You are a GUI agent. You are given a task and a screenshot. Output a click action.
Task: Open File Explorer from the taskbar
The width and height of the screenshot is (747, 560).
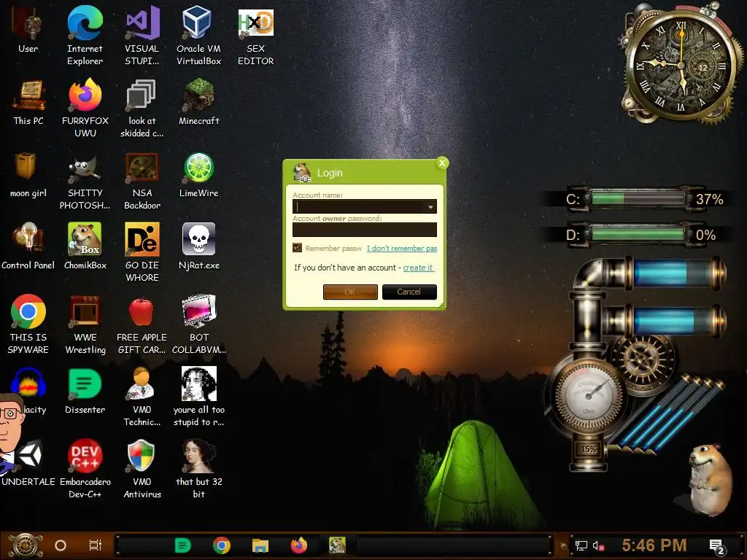260,545
